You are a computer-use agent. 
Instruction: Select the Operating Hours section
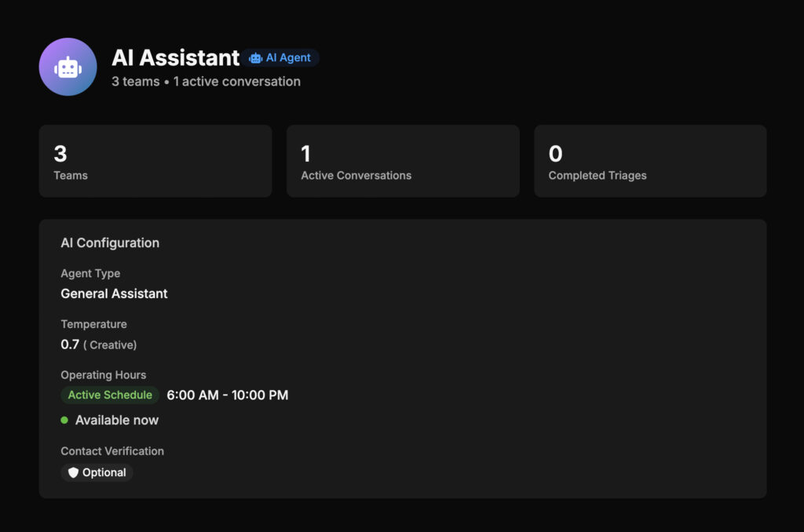click(103, 375)
